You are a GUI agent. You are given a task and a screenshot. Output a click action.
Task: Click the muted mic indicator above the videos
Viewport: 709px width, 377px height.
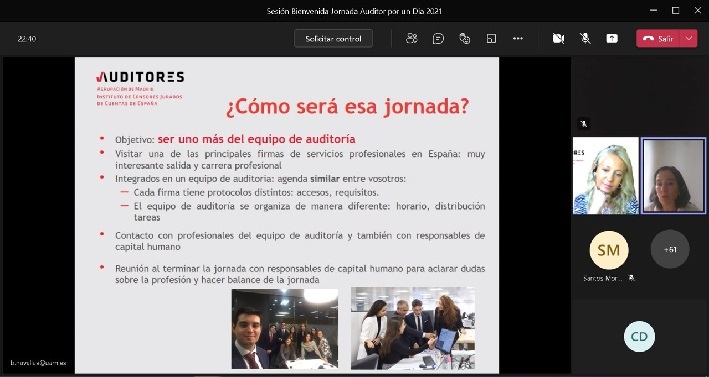click(583, 123)
